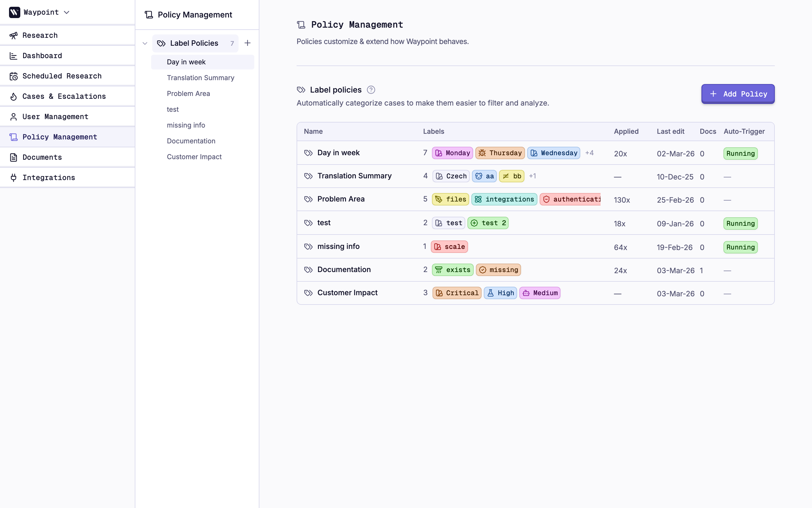Screen dimensions: 812x508
Task: Open Translation Summary in policy tree
Action: point(203,78)
